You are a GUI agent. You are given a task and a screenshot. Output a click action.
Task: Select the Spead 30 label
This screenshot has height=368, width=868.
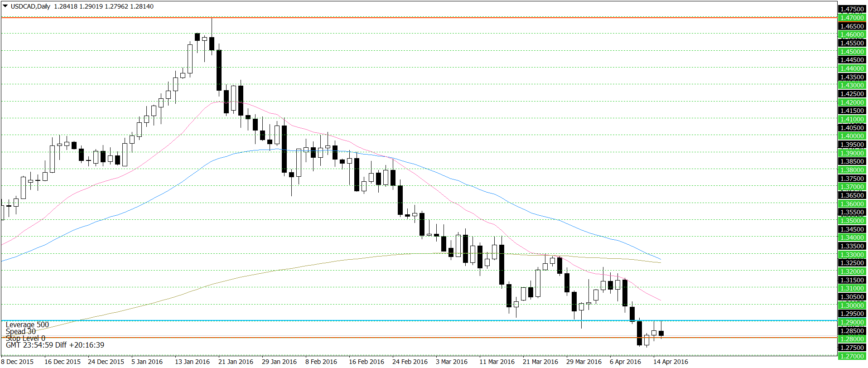(x=21, y=331)
